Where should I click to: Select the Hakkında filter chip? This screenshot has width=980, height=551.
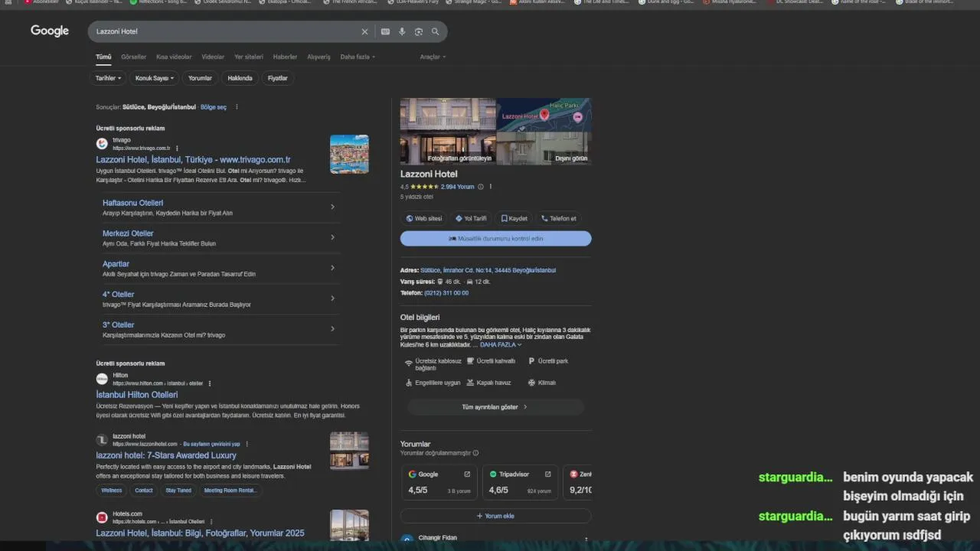240,78
